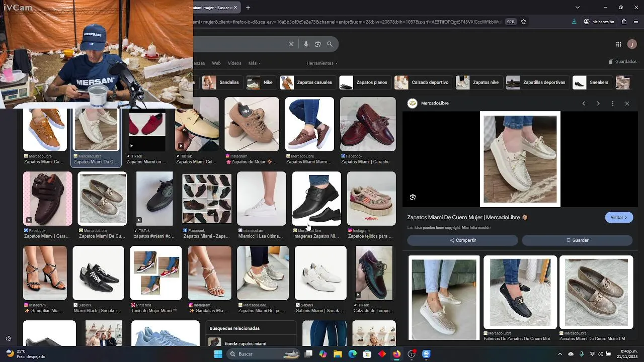This screenshot has width=644, height=362.
Task: Click the magnifier search icon
Action: pos(330,44)
